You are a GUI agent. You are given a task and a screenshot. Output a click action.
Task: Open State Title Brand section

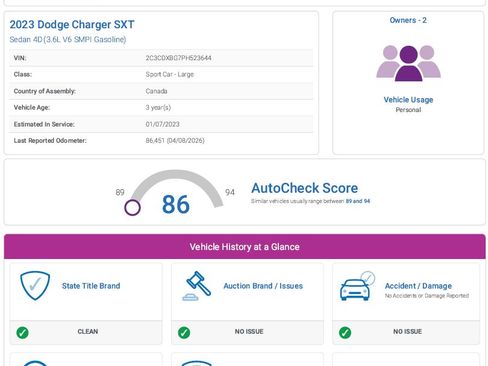[x=91, y=286]
